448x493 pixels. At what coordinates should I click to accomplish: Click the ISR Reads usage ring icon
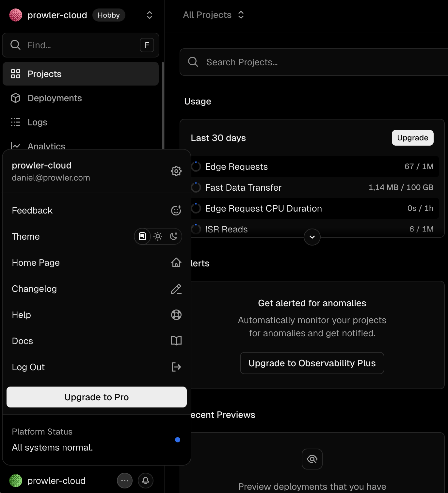click(196, 229)
